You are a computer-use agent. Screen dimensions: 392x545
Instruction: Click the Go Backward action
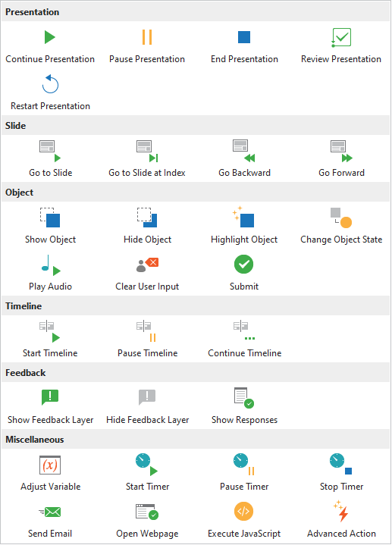[x=244, y=159]
